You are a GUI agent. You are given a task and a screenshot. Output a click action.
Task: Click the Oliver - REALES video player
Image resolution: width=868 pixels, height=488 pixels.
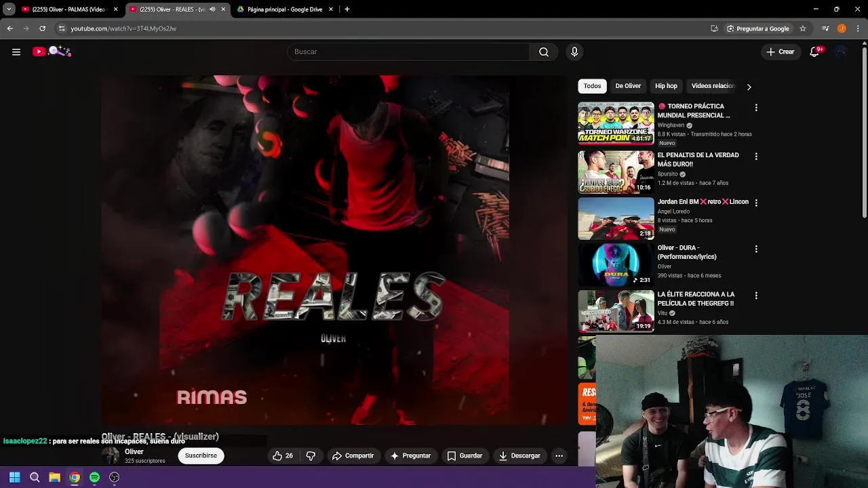click(x=334, y=249)
